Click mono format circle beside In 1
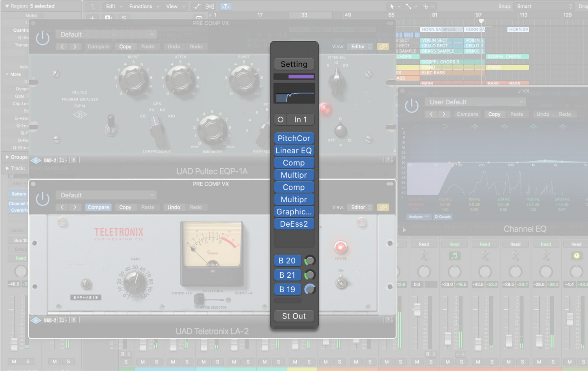588x371 pixels. [280, 120]
